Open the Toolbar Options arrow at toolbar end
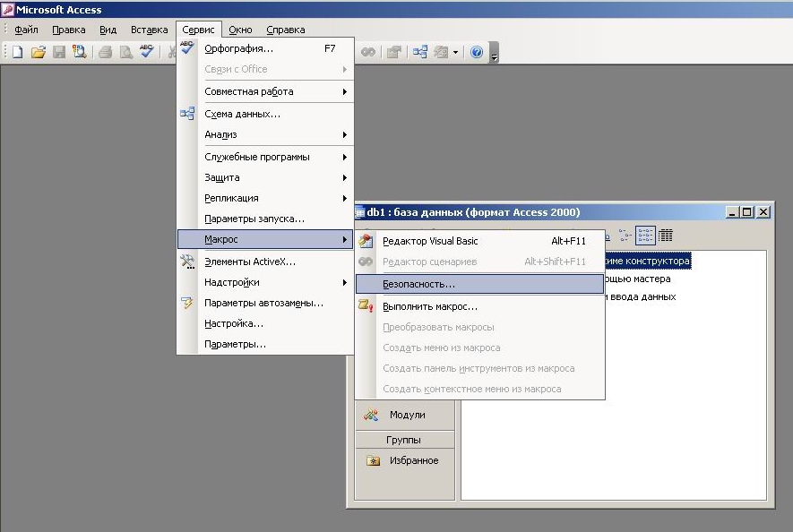This screenshot has width=793, height=532. click(x=494, y=53)
